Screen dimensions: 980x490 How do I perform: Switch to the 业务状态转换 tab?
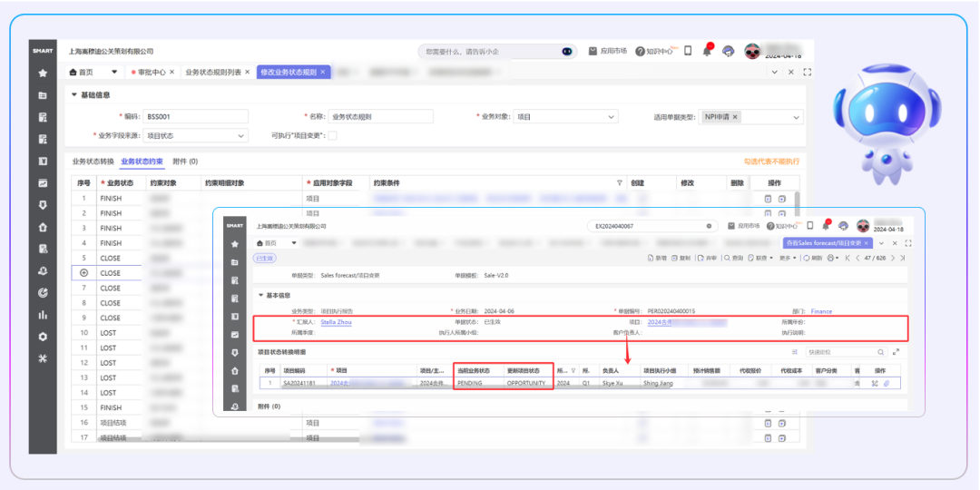pyautogui.click(x=93, y=162)
